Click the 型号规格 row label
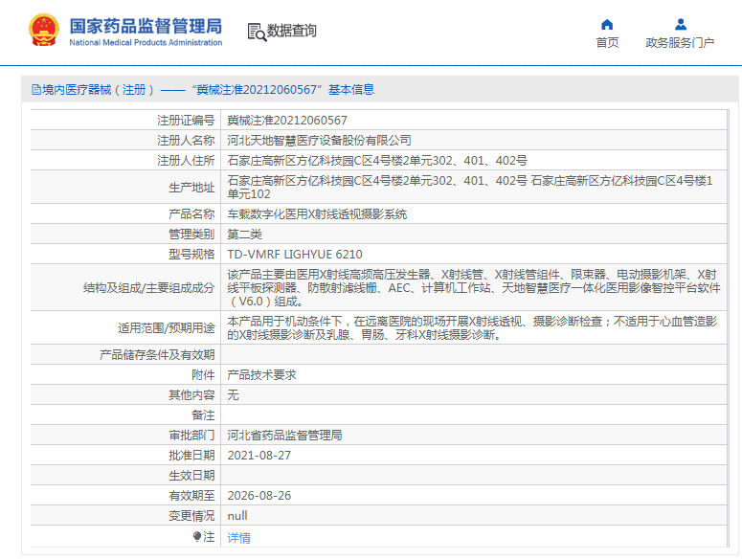The width and height of the screenshot is (742, 560). point(191,255)
